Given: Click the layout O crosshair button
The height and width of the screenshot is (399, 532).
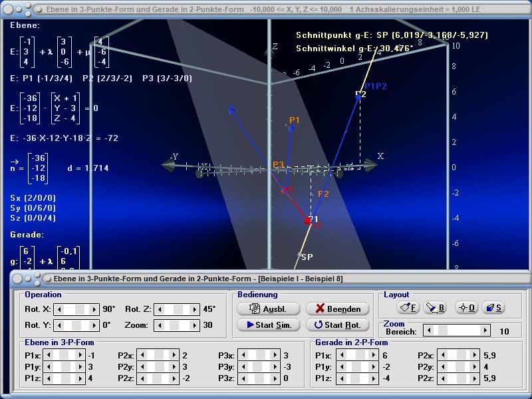Looking at the screenshot, I should click(x=467, y=308).
